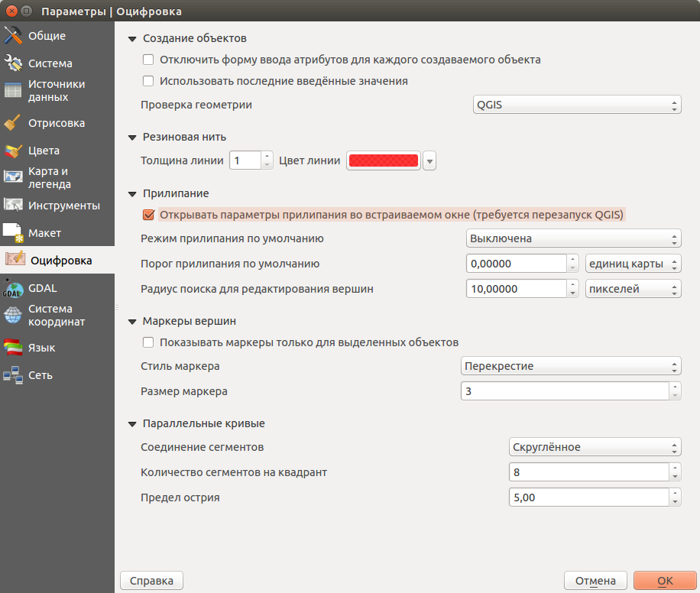700x593 pixels.
Task: Uncheck Открывать параметры прилипания checkbox
Action: 148,215
